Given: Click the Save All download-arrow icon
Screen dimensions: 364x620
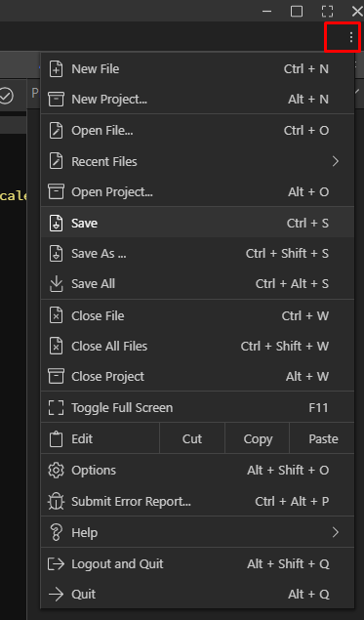Looking at the screenshot, I should click(57, 283).
